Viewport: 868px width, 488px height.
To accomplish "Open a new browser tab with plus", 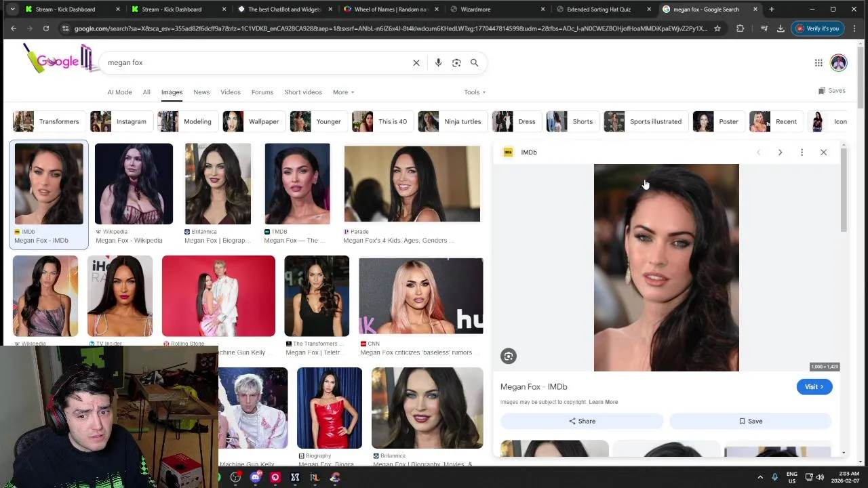I will pyautogui.click(x=771, y=9).
